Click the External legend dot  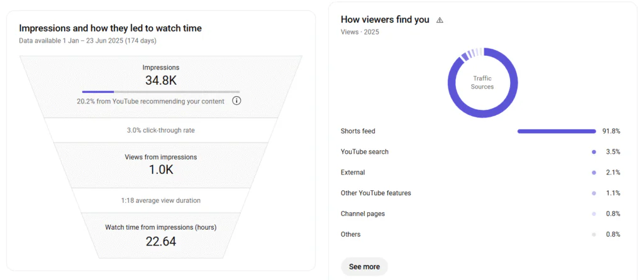point(594,173)
